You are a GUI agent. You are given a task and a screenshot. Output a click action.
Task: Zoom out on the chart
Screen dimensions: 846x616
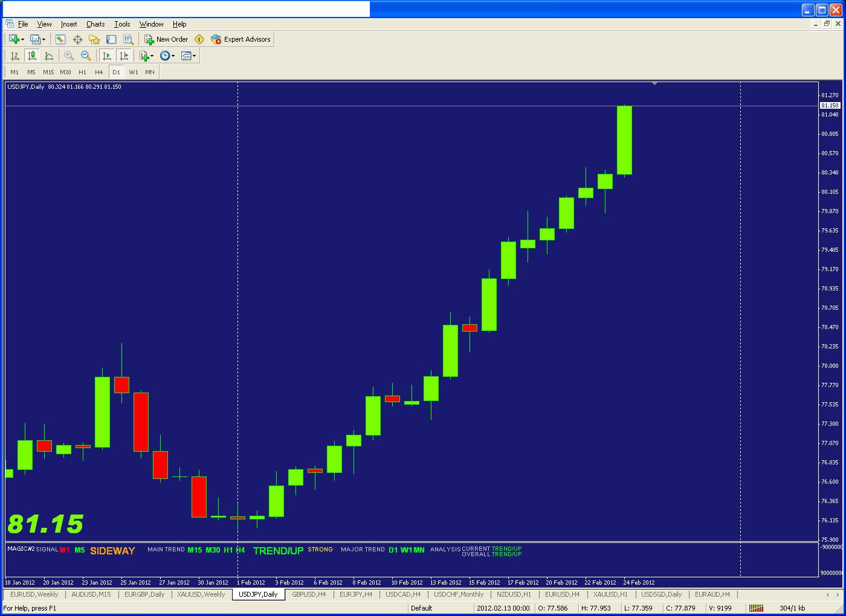(x=86, y=56)
